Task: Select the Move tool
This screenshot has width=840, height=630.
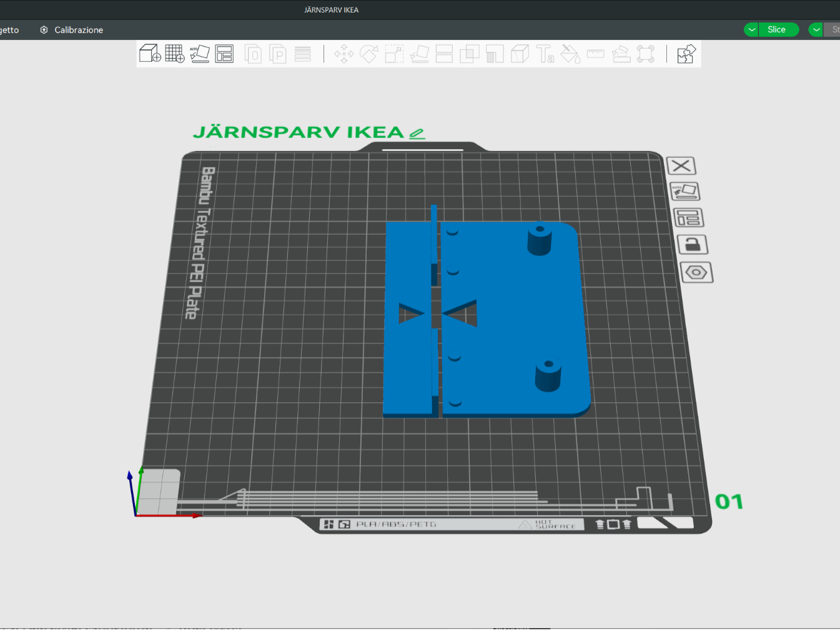Action: click(343, 54)
